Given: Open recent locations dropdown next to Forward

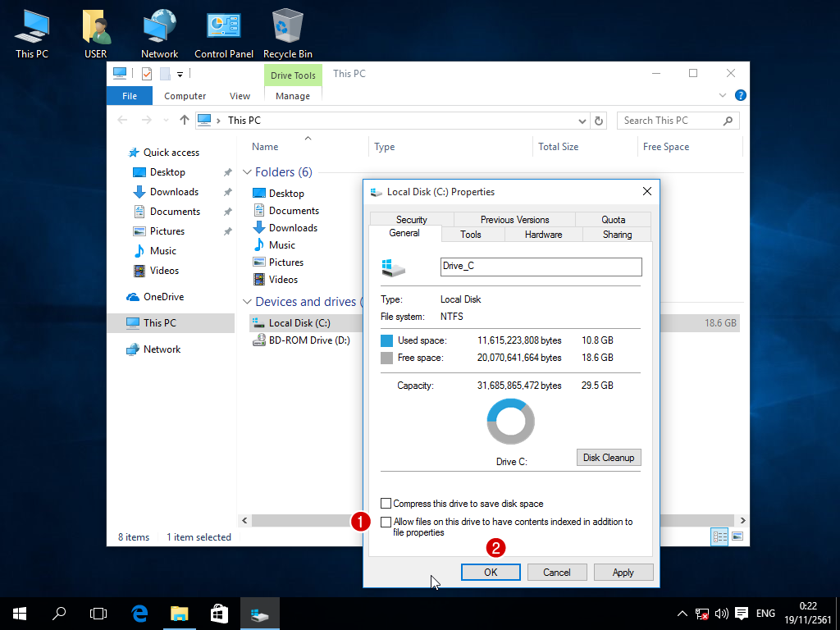Looking at the screenshot, I should [166, 121].
